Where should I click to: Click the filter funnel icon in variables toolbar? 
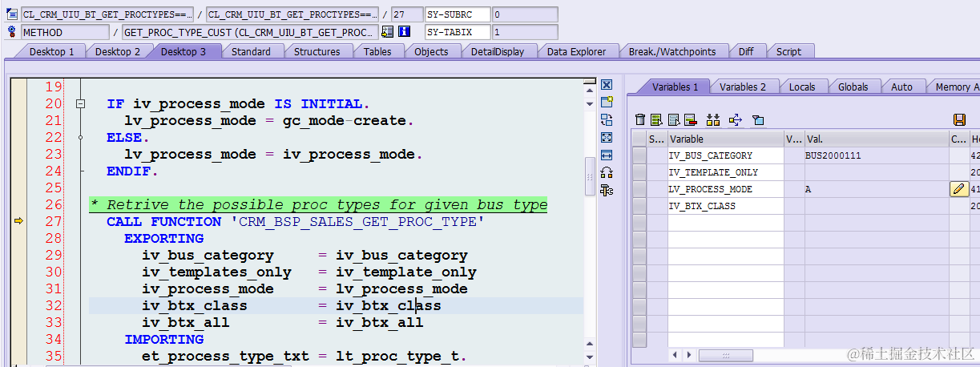coord(757,119)
